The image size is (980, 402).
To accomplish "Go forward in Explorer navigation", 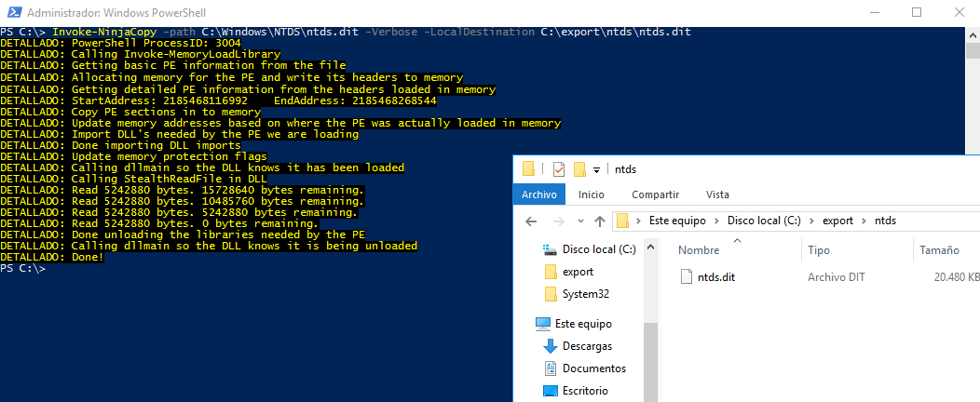I will 558,221.
